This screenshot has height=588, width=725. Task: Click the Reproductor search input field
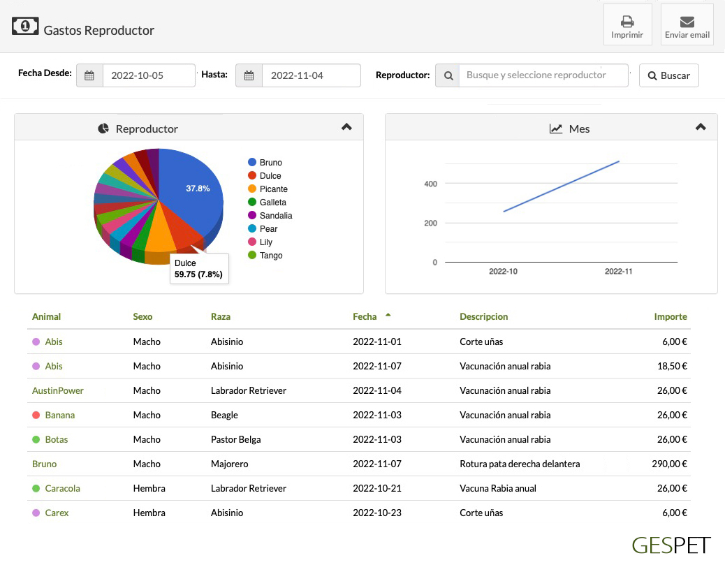point(543,75)
